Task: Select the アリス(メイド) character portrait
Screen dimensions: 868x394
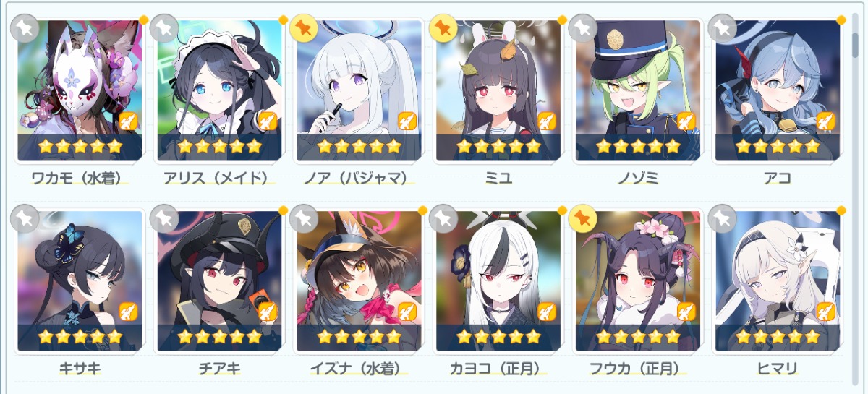Action: click(x=220, y=90)
